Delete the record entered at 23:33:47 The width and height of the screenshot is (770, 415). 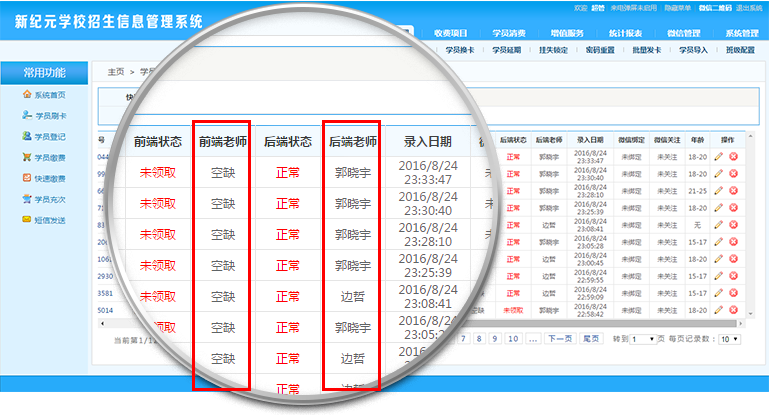[x=734, y=157]
